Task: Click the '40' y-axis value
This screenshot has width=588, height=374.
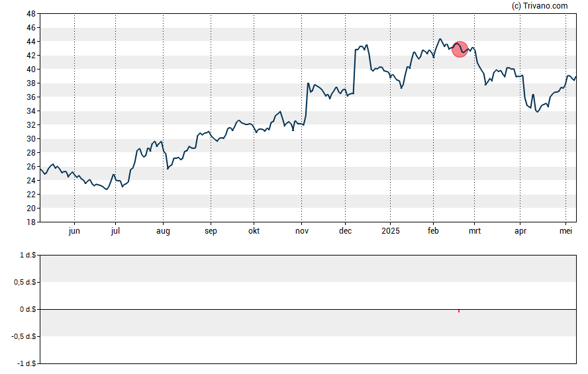Action: 31,70
